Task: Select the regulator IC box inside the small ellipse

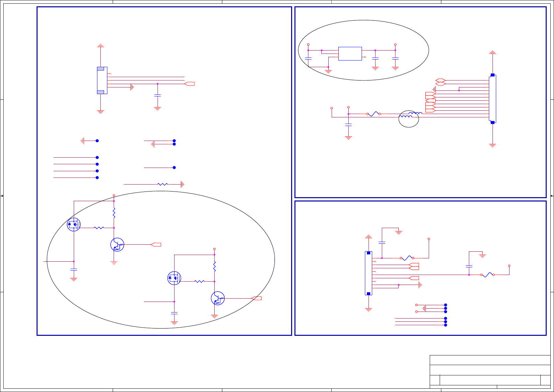Action: tap(350, 54)
